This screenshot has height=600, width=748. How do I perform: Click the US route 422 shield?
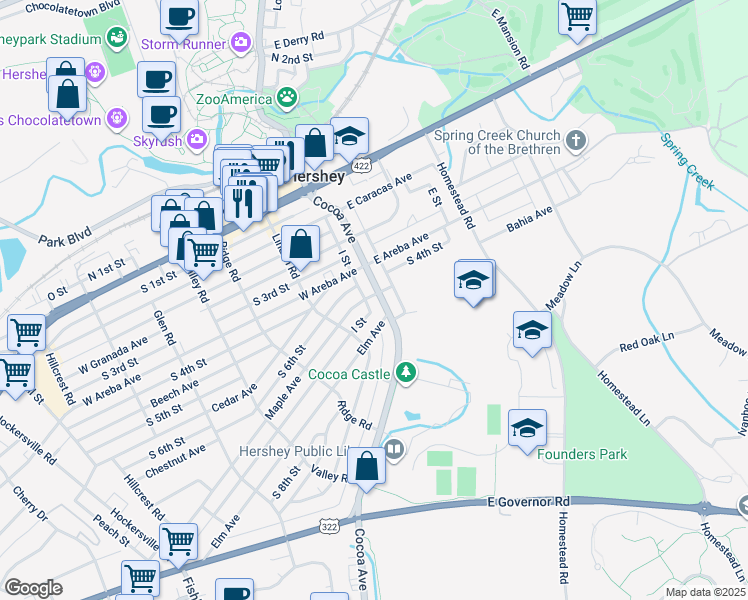point(361,166)
